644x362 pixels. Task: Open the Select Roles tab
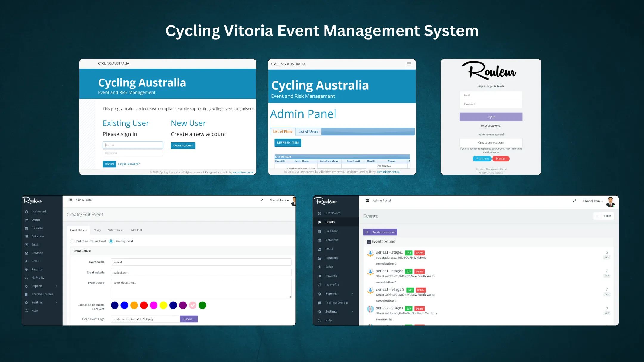[x=116, y=230]
